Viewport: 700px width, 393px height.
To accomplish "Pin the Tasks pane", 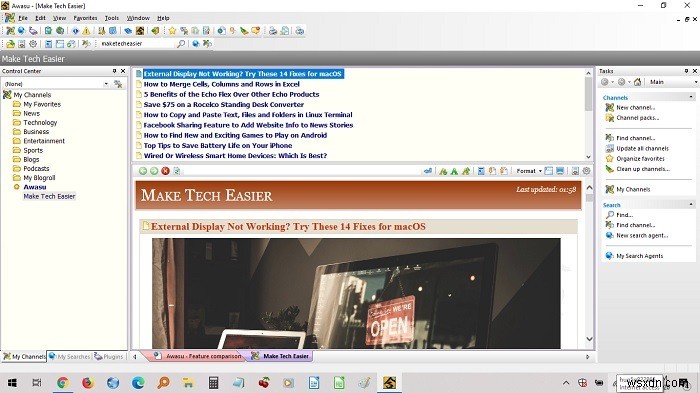I will click(x=686, y=71).
